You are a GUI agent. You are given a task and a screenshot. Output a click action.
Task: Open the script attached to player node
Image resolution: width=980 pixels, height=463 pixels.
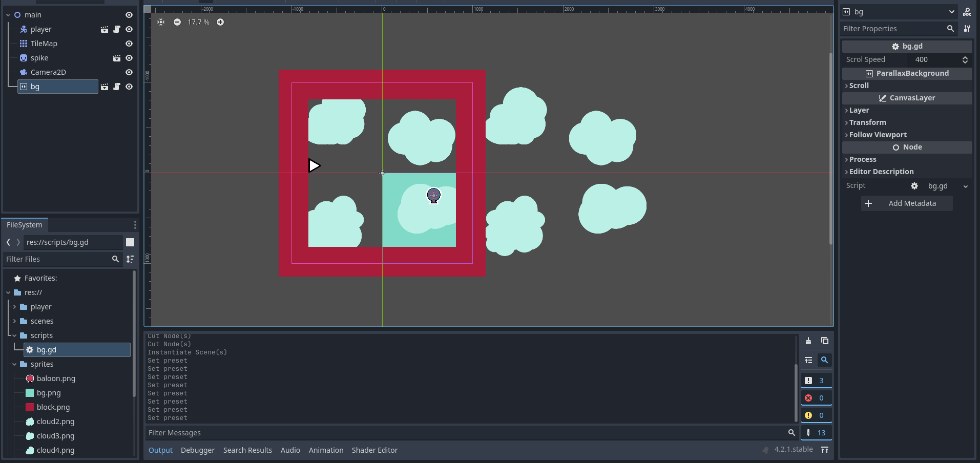117,29
